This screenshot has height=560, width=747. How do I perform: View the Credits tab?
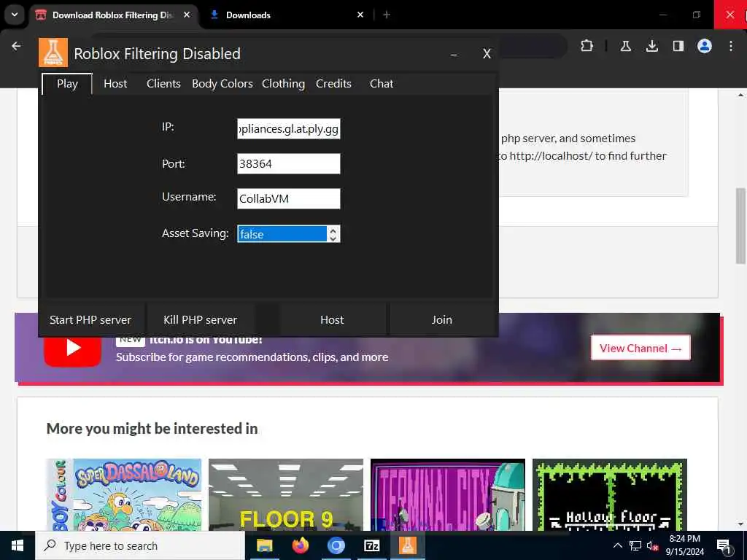tap(333, 84)
